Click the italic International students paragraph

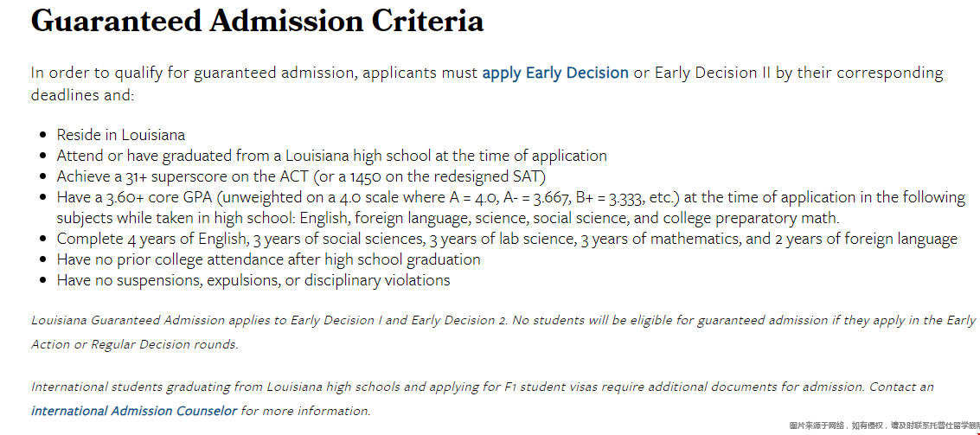click(x=483, y=399)
